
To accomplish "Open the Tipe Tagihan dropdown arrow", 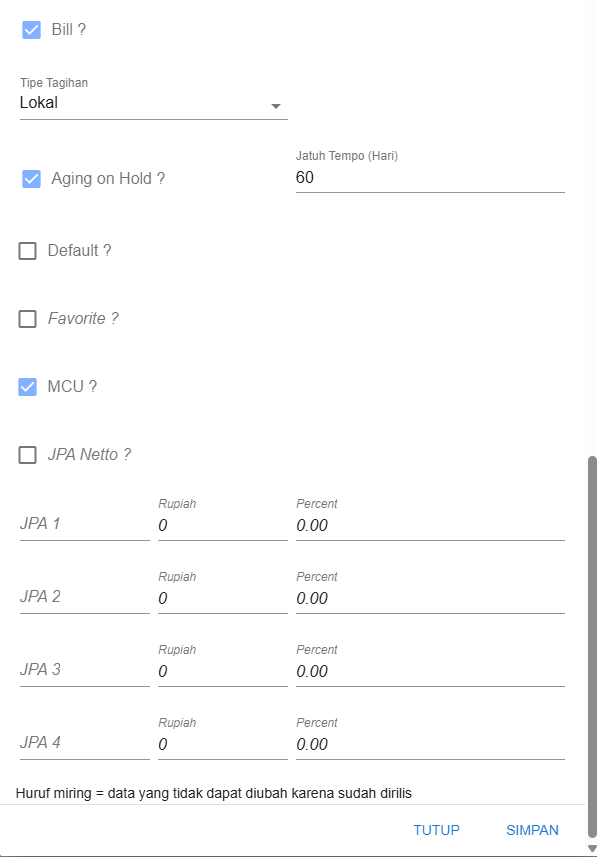I will click(x=276, y=106).
